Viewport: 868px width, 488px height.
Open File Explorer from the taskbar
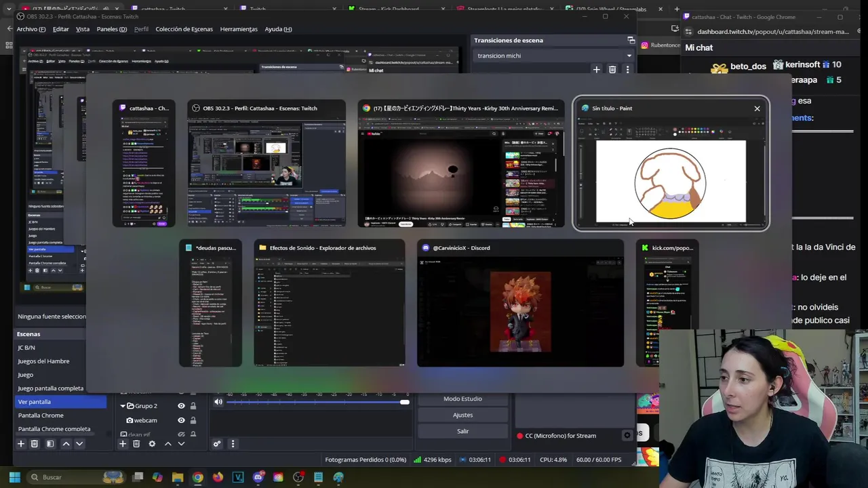(x=178, y=477)
